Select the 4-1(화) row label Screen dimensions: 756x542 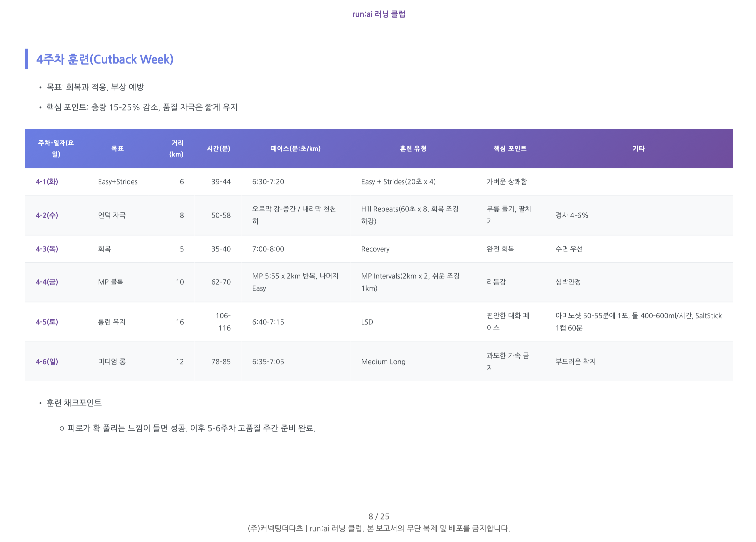(x=46, y=182)
